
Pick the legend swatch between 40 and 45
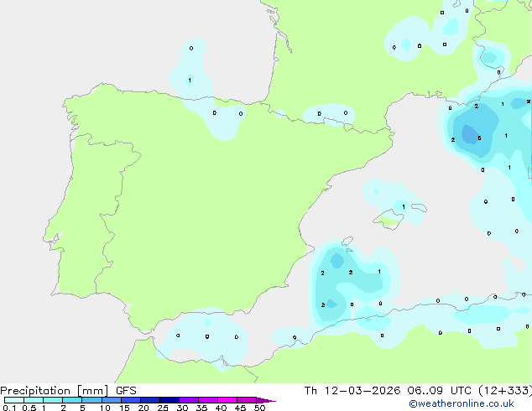point(227,400)
